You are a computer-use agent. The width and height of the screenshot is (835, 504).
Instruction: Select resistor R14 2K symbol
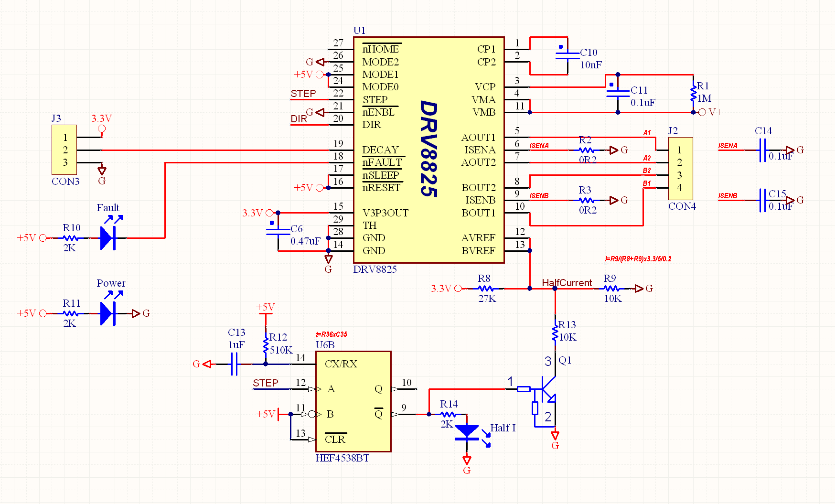click(448, 414)
